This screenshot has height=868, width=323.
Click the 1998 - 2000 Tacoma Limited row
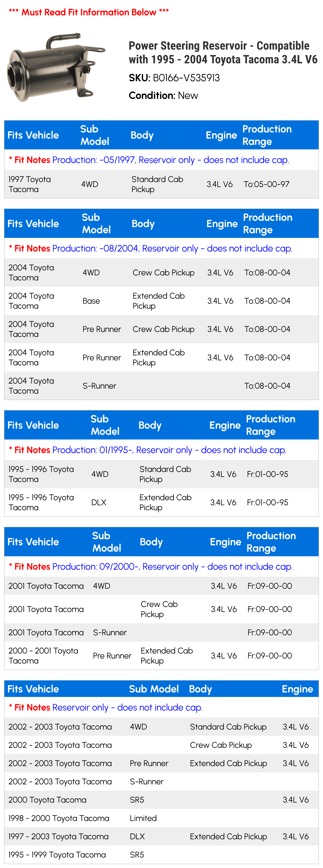pos(161,818)
